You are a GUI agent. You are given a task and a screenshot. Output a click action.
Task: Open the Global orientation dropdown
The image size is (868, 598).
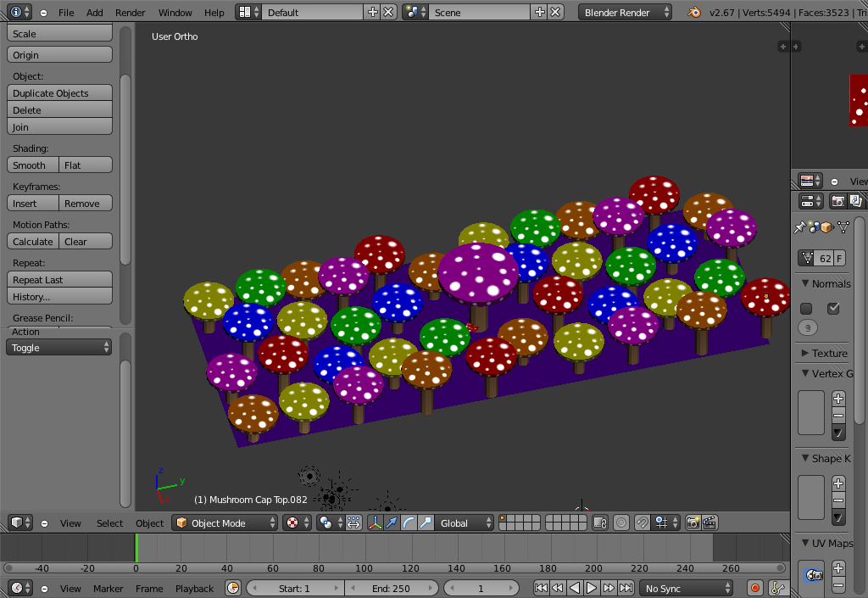[x=463, y=523]
